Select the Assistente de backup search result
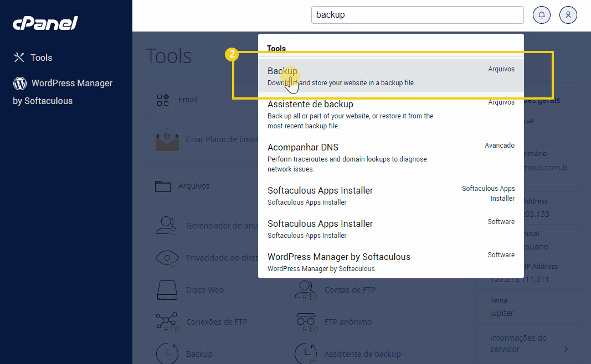Viewport: 591px width, 364px height. coord(391,115)
